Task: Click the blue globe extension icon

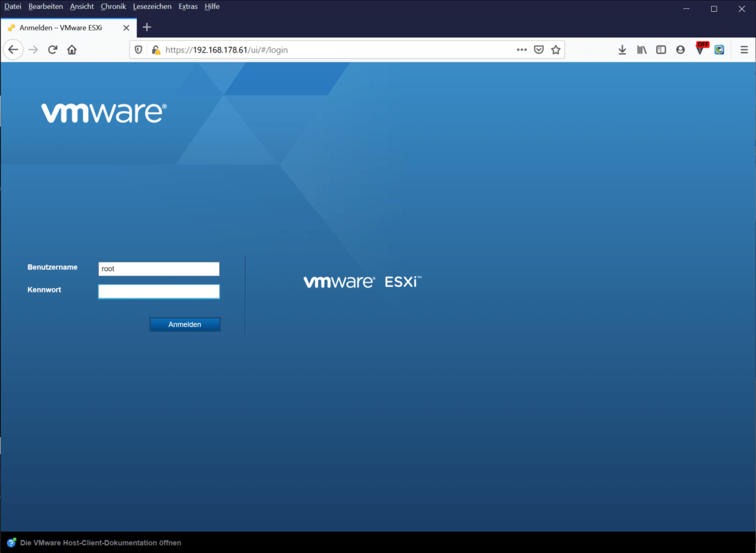Action: [720, 49]
